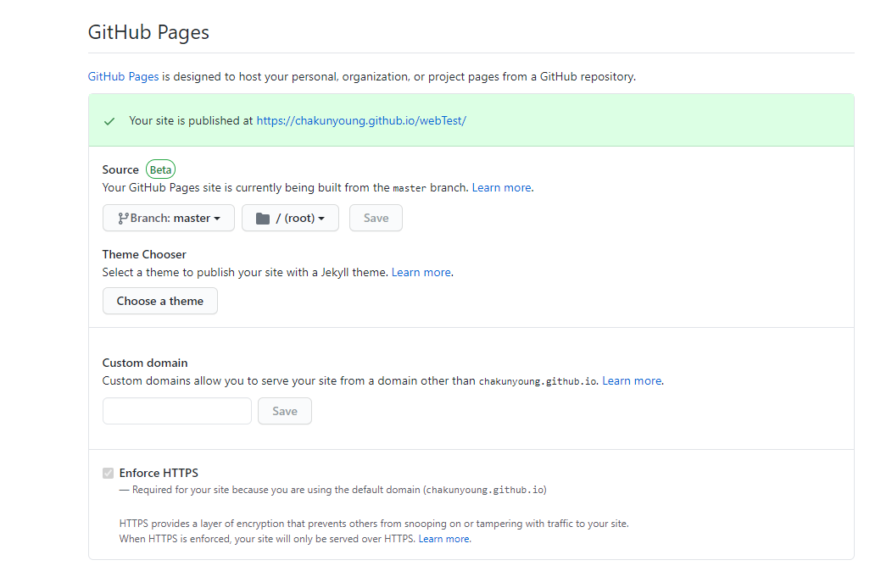Click the Theme Chooser heading

(144, 254)
